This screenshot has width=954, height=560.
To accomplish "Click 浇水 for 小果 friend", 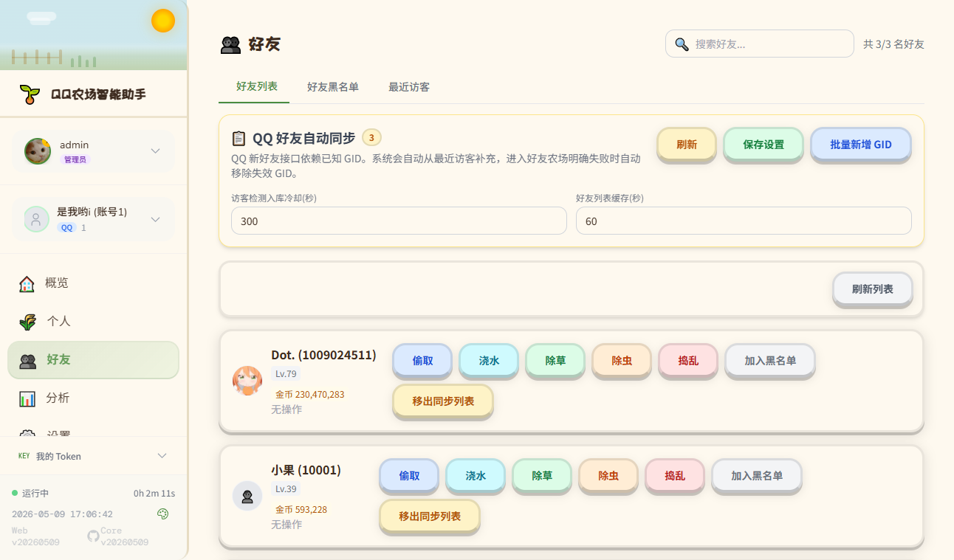I will (x=476, y=476).
